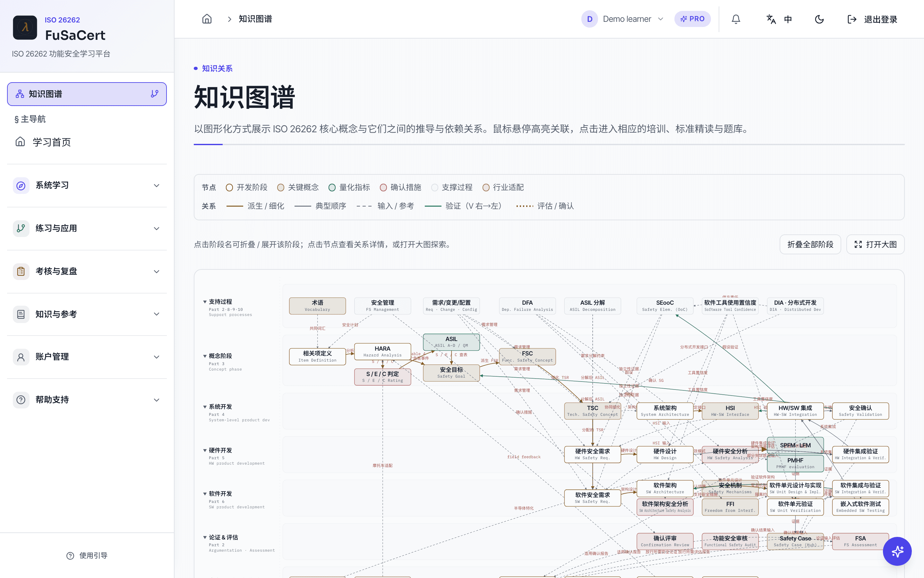
Task: Click the 开发阶段 legend swatch
Action: click(x=229, y=187)
